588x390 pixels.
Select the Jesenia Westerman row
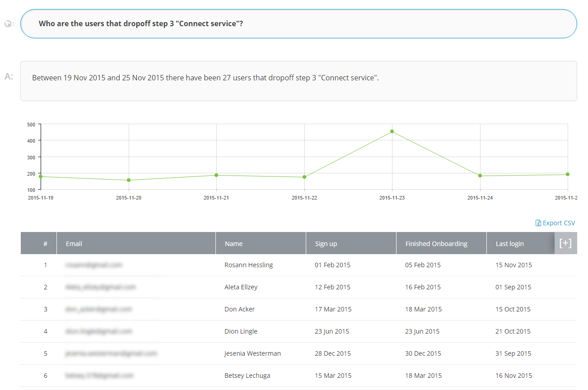coord(252,353)
